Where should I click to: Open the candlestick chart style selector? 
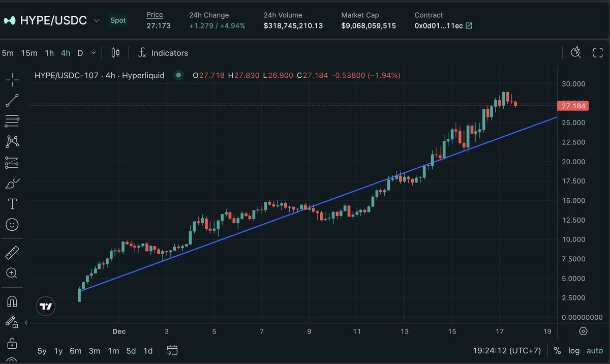[x=115, y=52]
